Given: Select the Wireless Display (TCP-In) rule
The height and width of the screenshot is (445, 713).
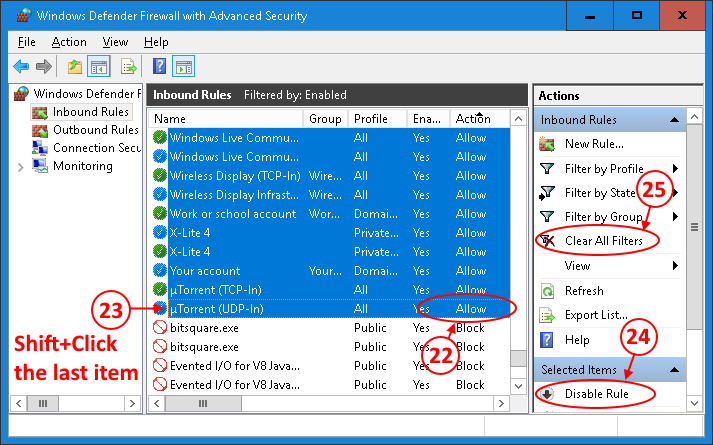Looking at the screenshot, I should 330,175.
